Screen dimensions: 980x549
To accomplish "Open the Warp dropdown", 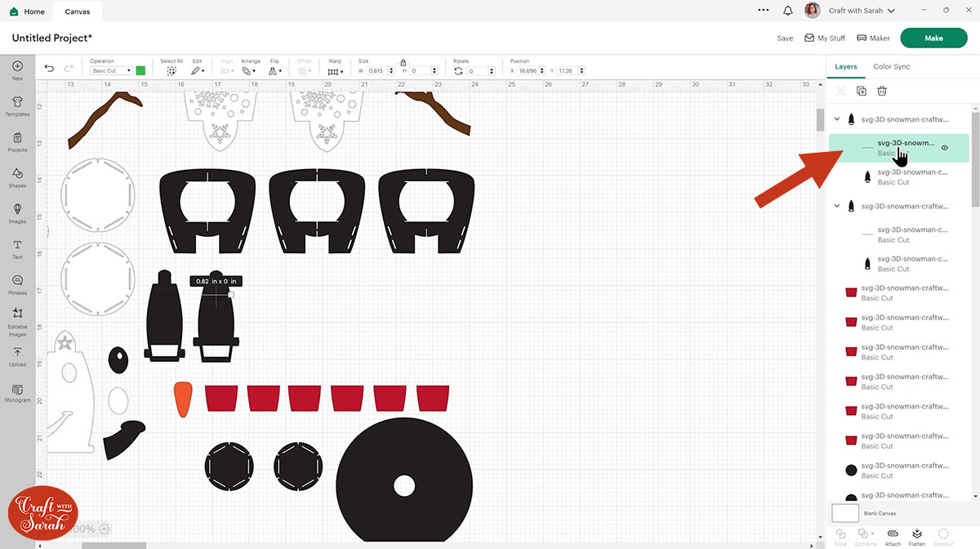I will pos(335,67).
